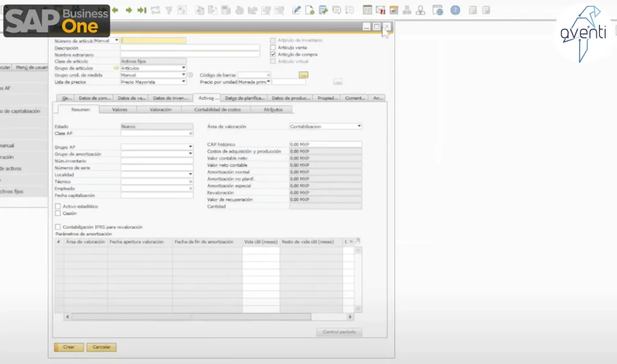Click the filter funnel toolbar icon
Image resolution: width=617 pixels, height=364 pixels.
tap(169, 11)
